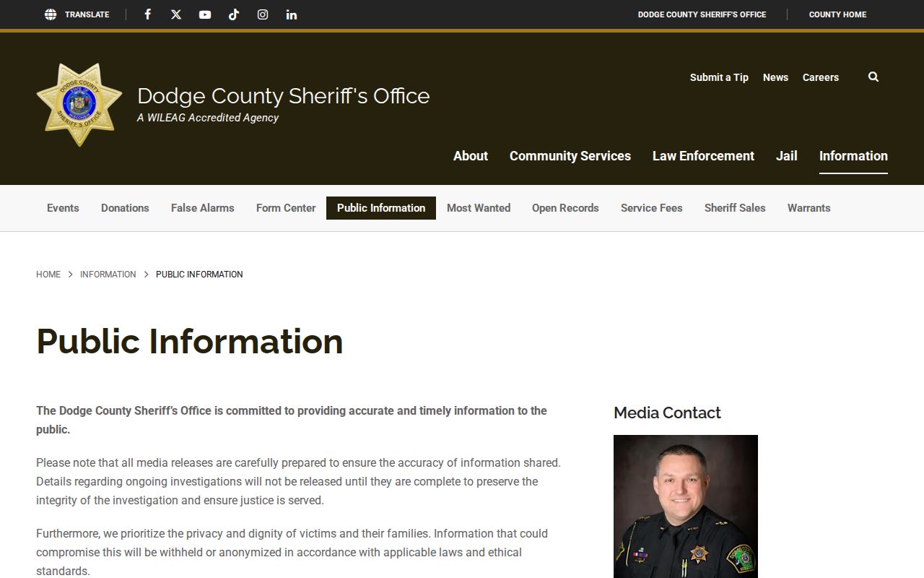Click the Public Information page heading
This screenshot has width=924, height=578.
(190, 341)
